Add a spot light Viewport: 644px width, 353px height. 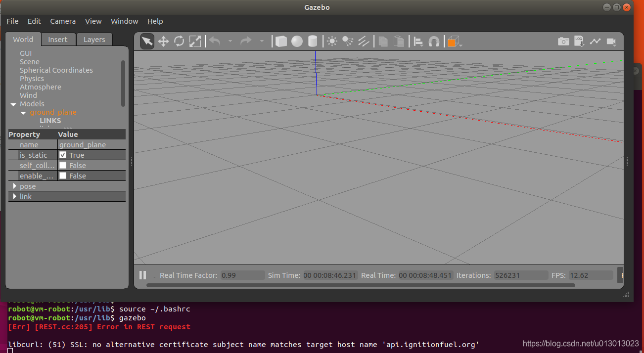[348, 42]
